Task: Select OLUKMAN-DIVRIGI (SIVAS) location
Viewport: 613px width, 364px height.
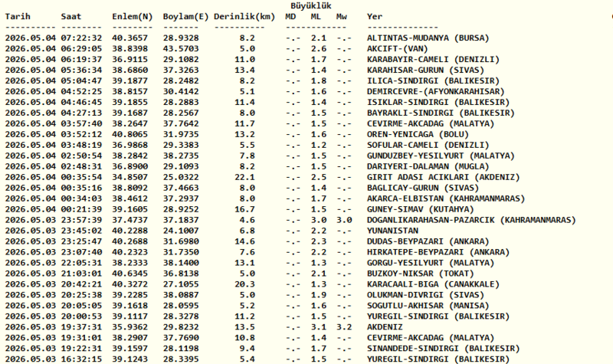Action: [425, 295]
